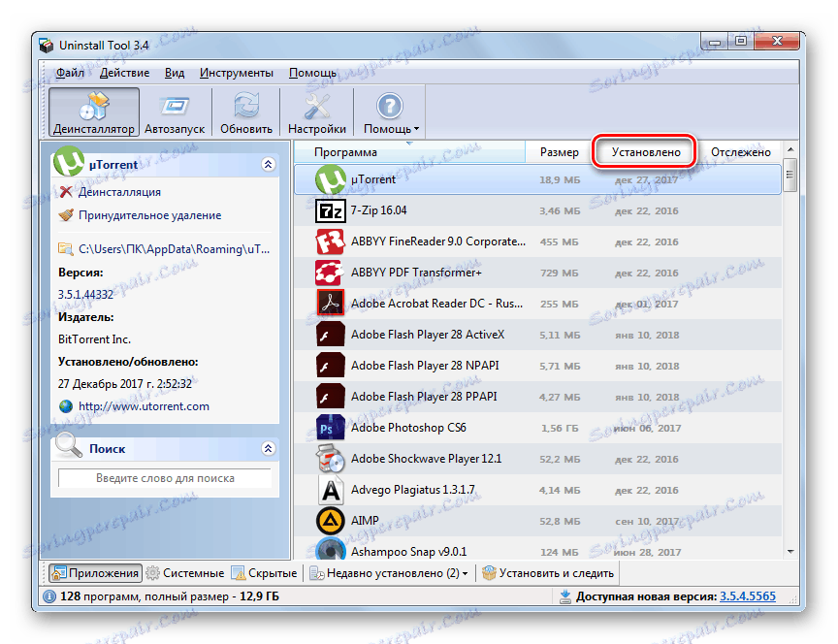
Task: Click the AIMP icon
Action: (330, 521)
